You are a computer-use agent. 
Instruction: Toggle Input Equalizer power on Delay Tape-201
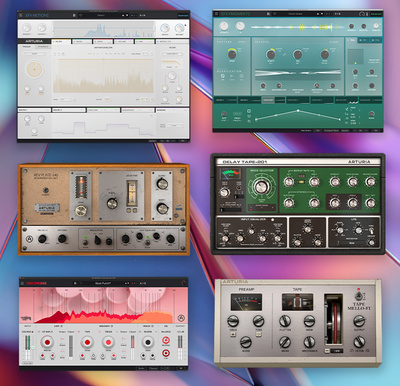[272, 220]
